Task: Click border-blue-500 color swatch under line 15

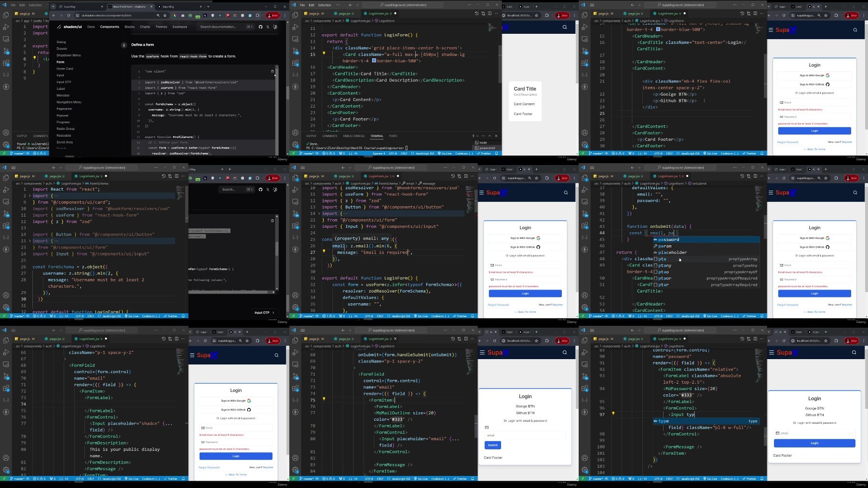Action: [x=374, y=61]
